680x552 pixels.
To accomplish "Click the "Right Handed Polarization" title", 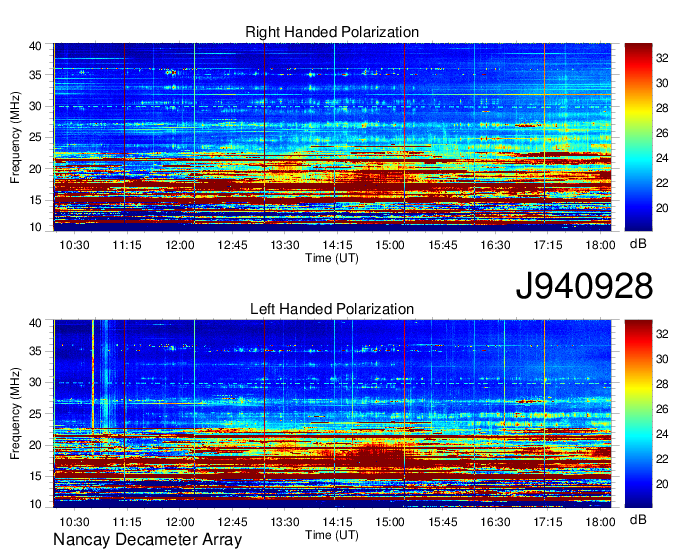I will pyautogui.click(x=332, y=32).
